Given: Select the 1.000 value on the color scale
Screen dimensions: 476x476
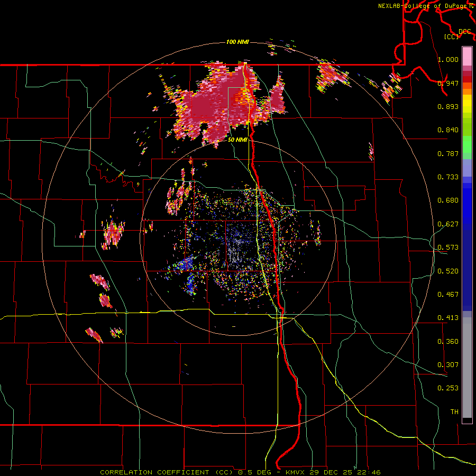Looking at the screenshot, I should pos(448,59).
